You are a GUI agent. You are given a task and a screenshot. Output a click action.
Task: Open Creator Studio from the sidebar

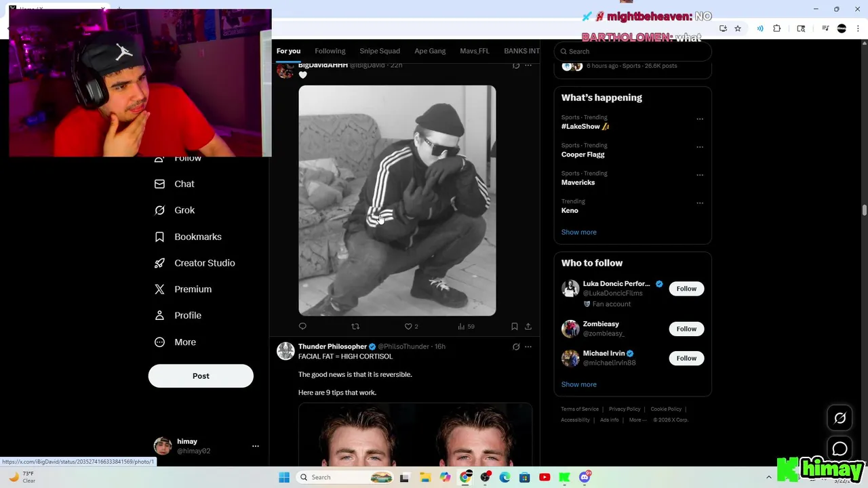tap(195, 263)
